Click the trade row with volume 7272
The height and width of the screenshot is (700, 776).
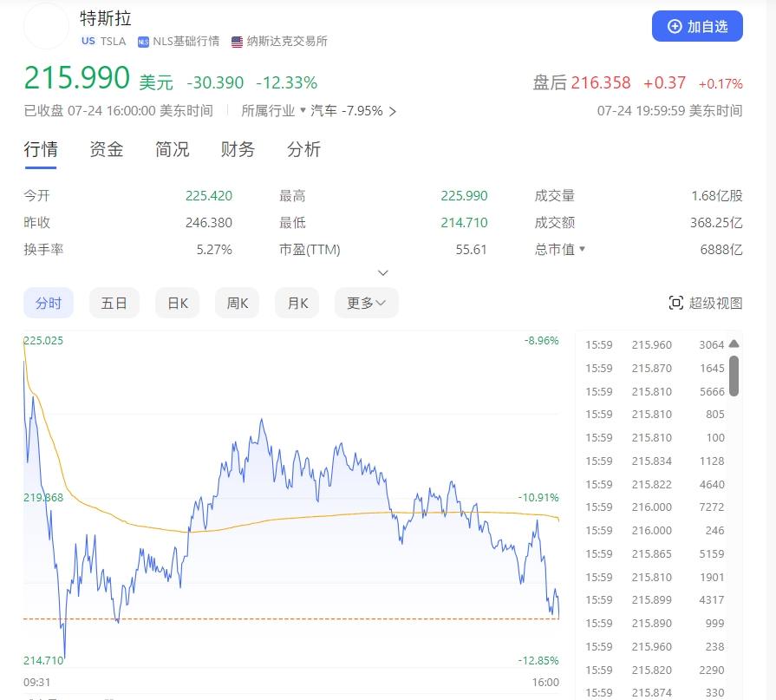(655, 507)
